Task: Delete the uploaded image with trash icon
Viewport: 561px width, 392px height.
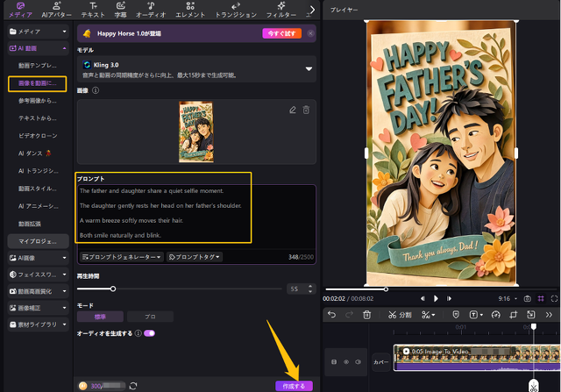Action: coord(306,110)
